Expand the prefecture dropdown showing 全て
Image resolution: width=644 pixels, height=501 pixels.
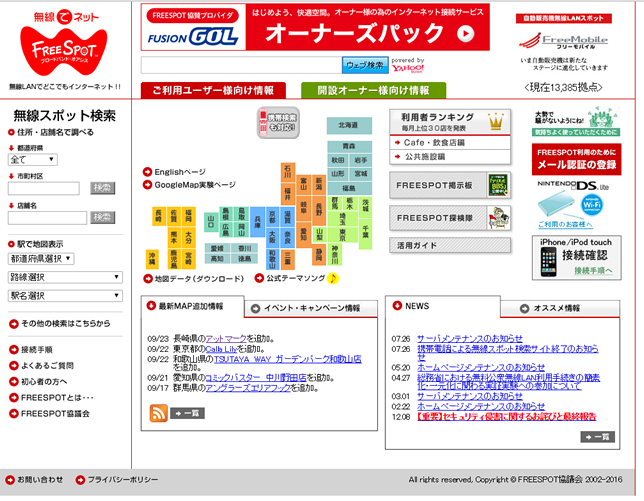(x=32, y=159)
